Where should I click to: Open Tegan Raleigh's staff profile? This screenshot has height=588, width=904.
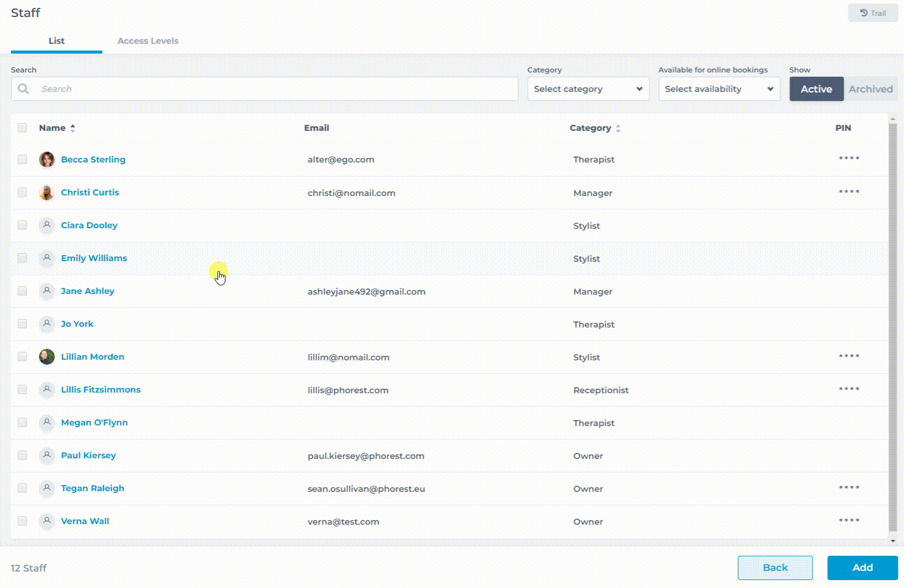pos(93,488)
